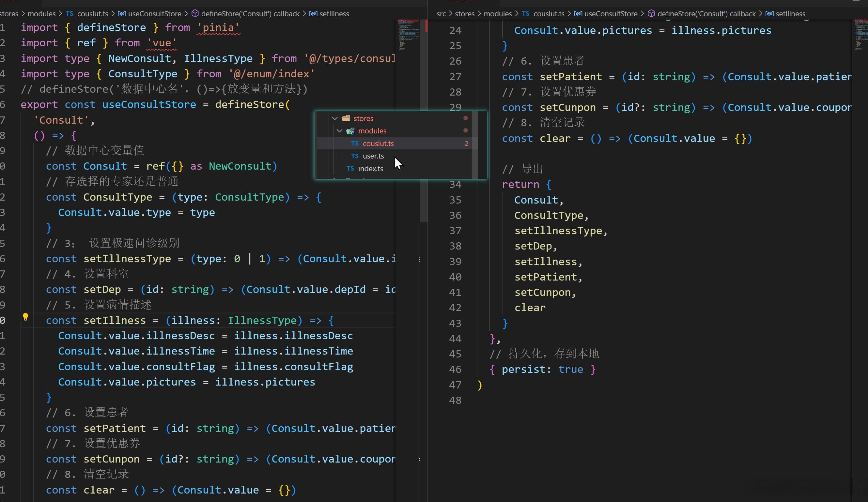This screenshot has width=868, height=502.
Task: Click IllnessType parameter type in setIllness line
Action: click(x=262, y=321)
